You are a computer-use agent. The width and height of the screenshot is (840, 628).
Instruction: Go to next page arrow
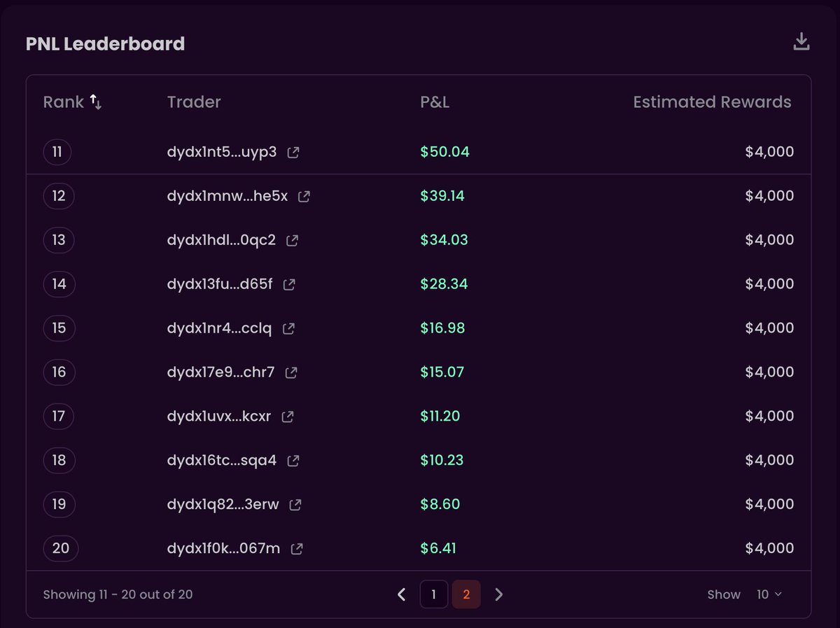pos(498,594)
